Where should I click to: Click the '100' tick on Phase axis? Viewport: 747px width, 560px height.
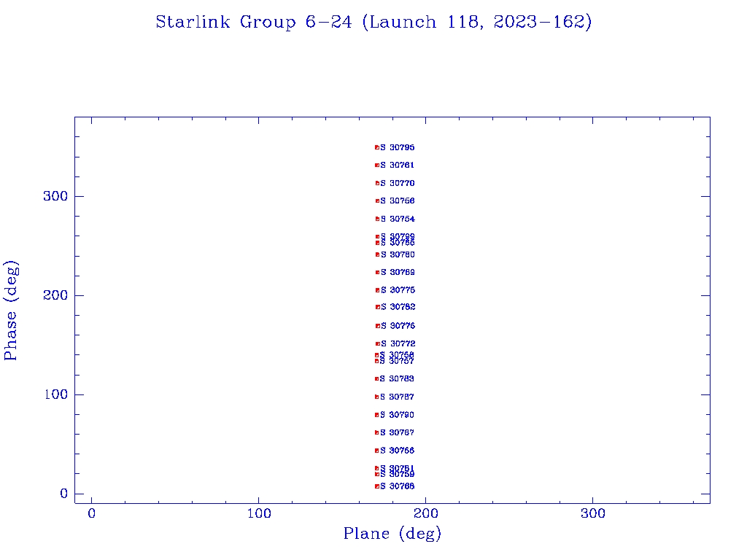click(55, 394)
